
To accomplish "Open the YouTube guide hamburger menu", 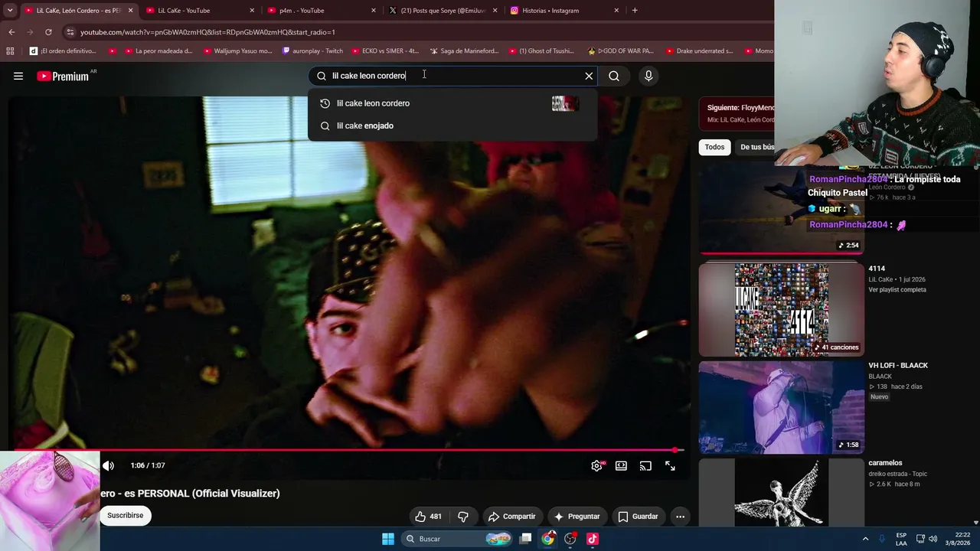I will pos(18,76).
